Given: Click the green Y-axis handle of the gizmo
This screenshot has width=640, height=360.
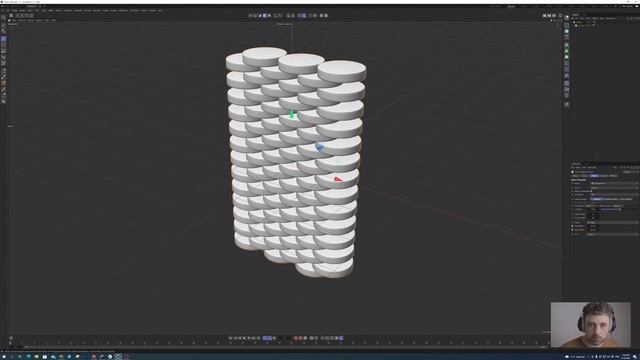Looking at the screenshot, I should click(x=291, y=115).
